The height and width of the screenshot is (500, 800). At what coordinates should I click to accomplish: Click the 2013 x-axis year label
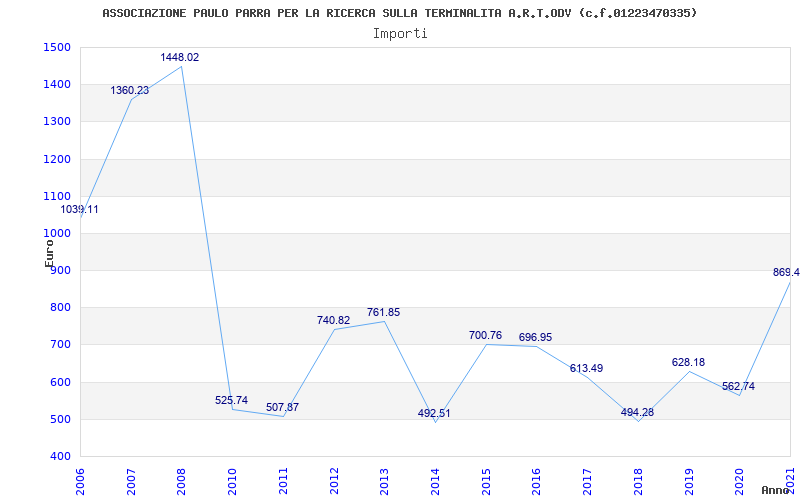pos(384,481)
